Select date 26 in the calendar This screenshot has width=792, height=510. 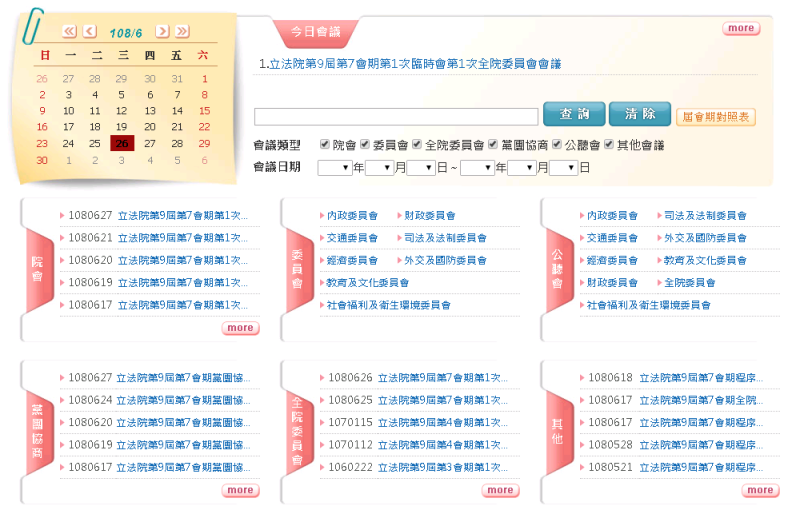pyautogui.click(x=122, y=143)
